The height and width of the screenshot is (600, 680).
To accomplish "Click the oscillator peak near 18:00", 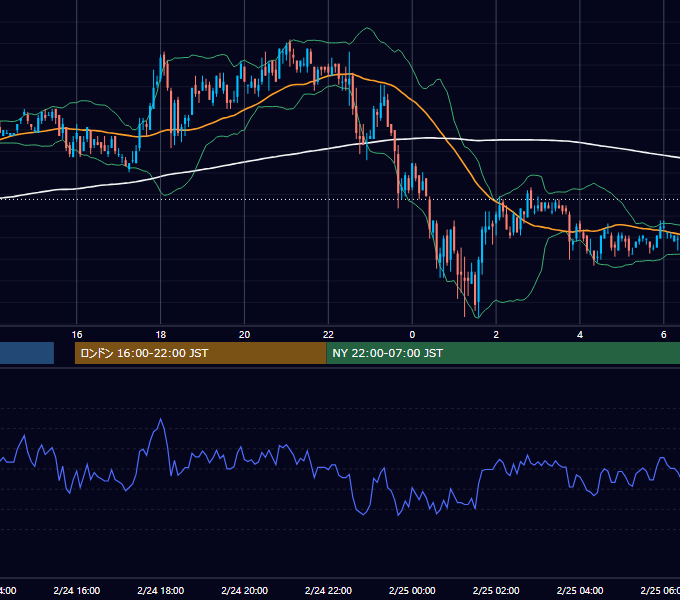I will (x=161, y=419).
